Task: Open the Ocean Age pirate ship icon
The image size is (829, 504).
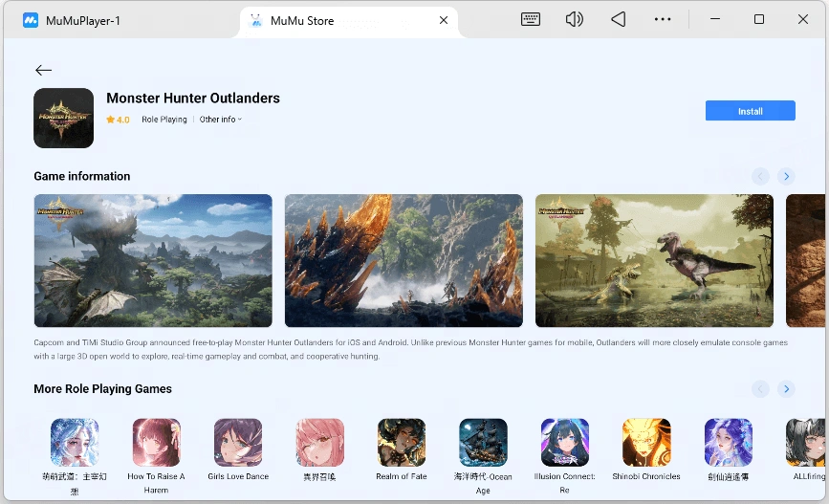Action: (483, 443)
